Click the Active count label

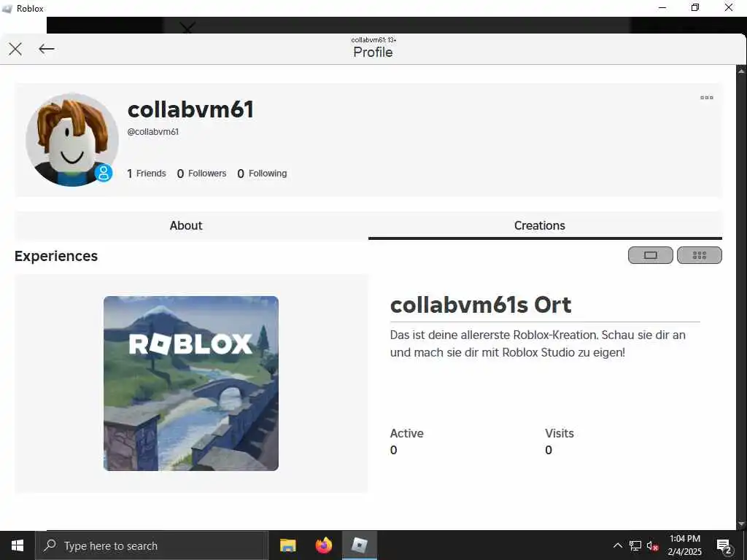tap(406, 433)
